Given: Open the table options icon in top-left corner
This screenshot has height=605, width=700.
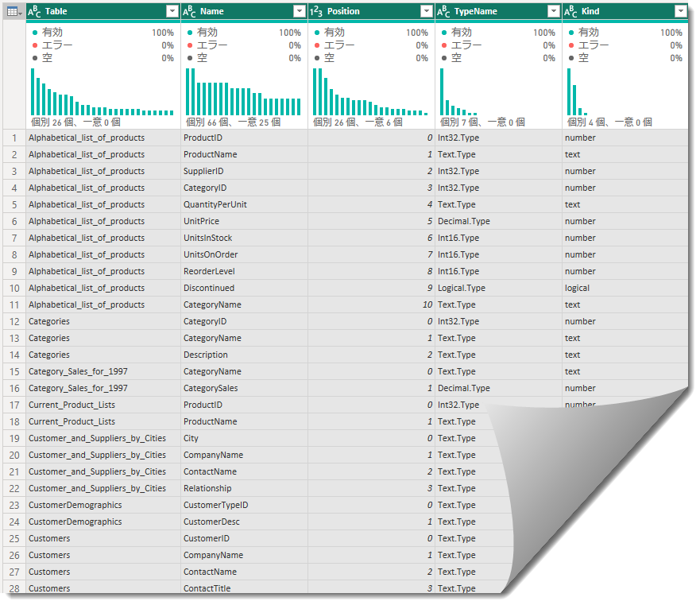Looking at the screenshot, I should pyautogui.click(x=14, y=12).
